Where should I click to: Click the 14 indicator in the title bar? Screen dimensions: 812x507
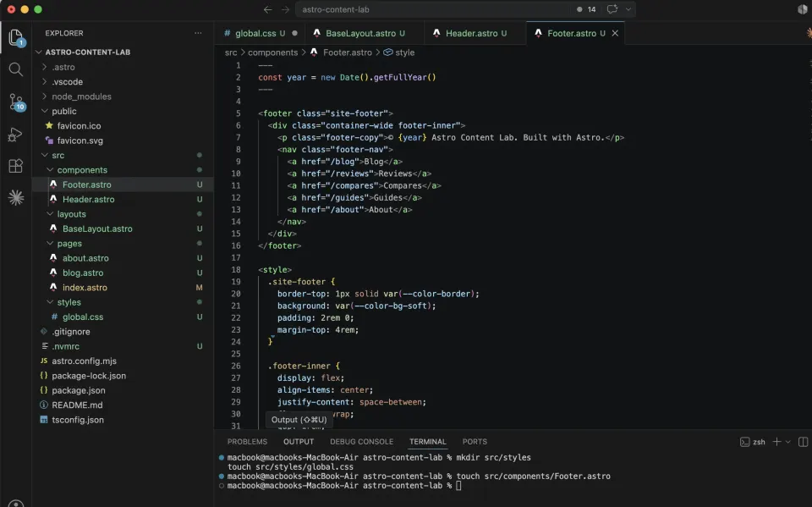click(586, 9)
